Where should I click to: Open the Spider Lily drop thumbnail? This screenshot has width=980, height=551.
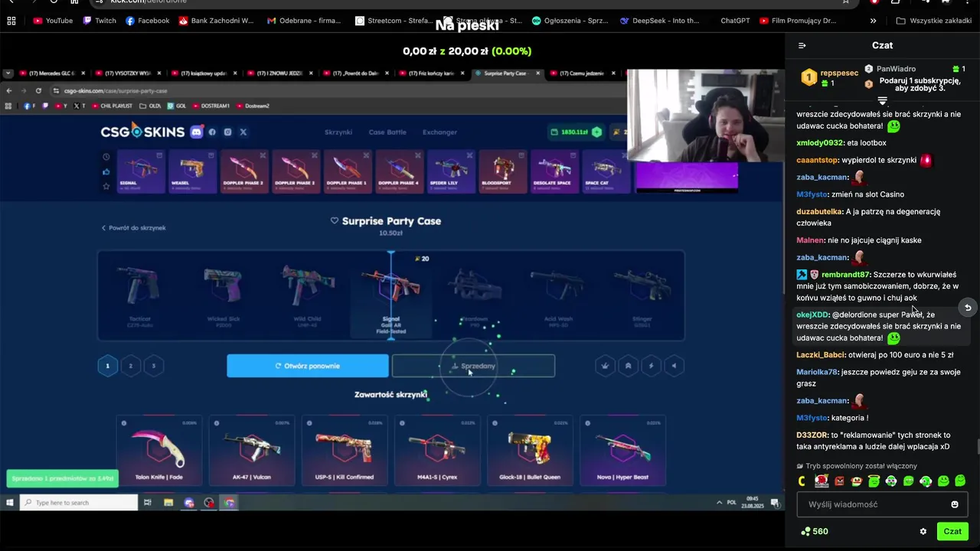coord(449,171)
